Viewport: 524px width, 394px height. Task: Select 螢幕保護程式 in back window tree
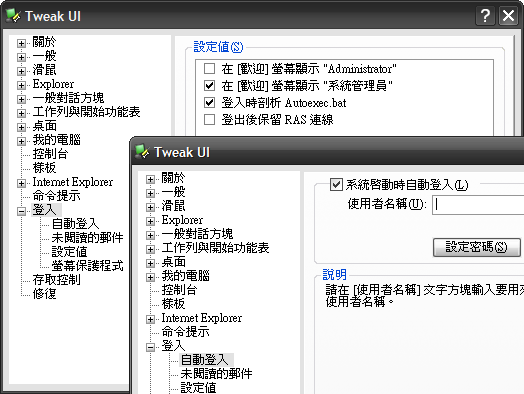point(88,266)
